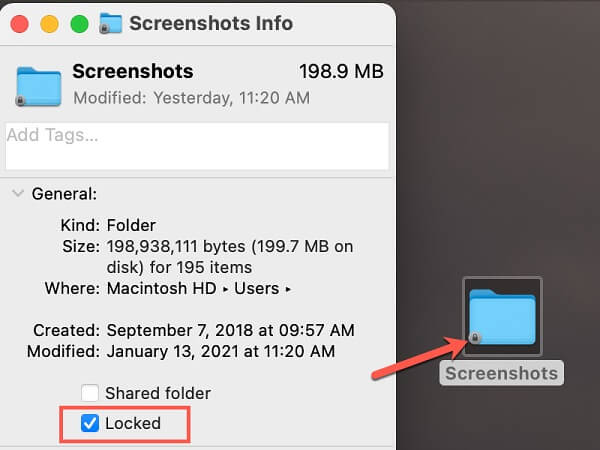Uncheck the Locked checkbox
The width and height of the screenshot is (600, 450).
pos(90,423)
